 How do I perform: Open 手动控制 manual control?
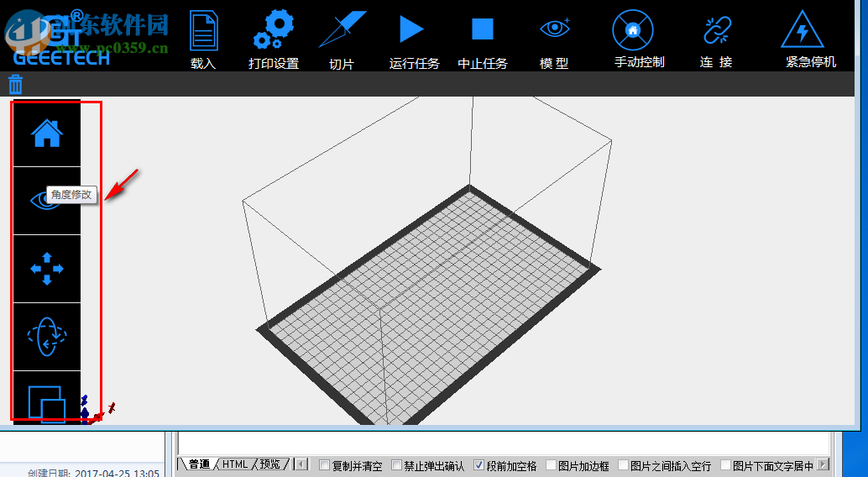click(633, 30)
